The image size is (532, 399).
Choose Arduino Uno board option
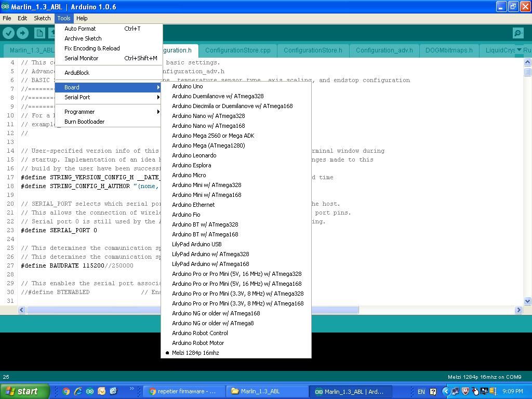tap(188, 86)
